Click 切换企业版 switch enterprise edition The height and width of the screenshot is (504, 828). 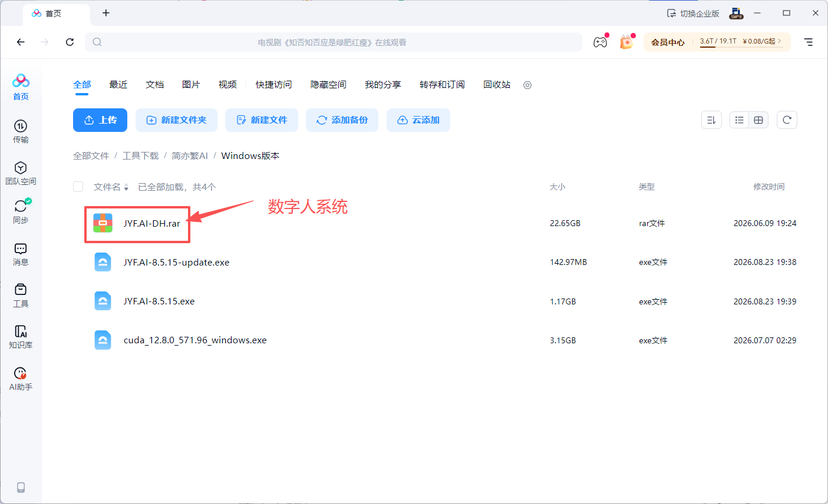coord(693,13)
